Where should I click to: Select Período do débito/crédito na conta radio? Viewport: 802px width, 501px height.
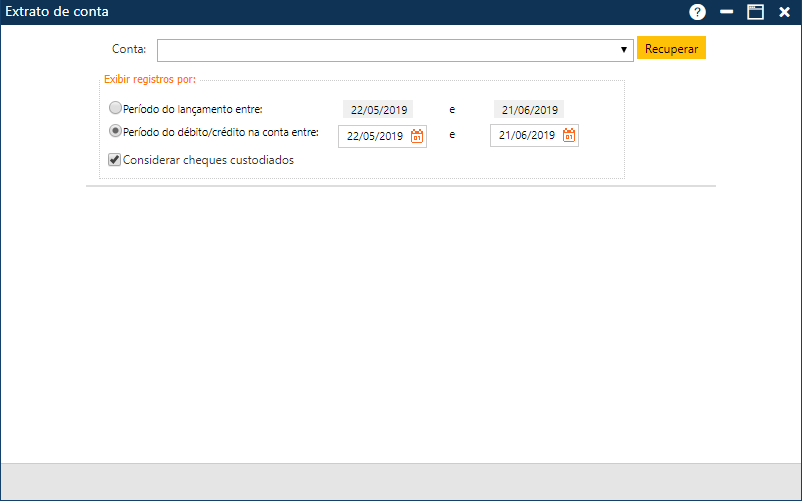click(x=115, y=131)
